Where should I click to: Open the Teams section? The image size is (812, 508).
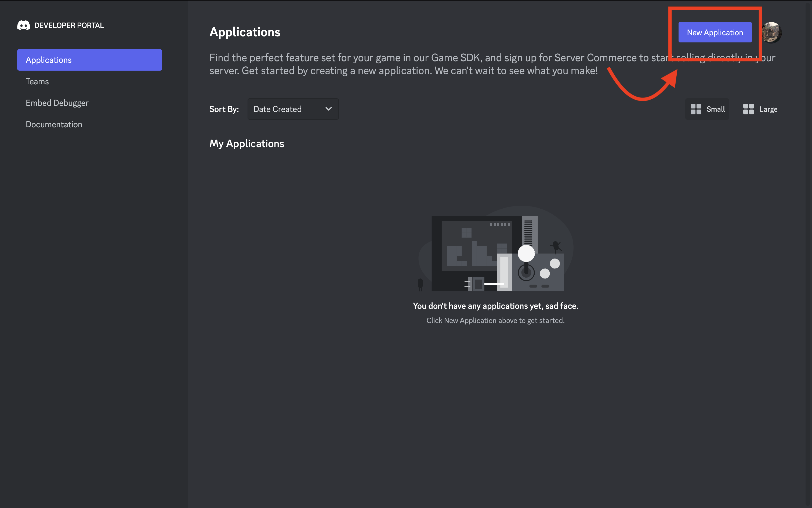click(x=36, y=81)
